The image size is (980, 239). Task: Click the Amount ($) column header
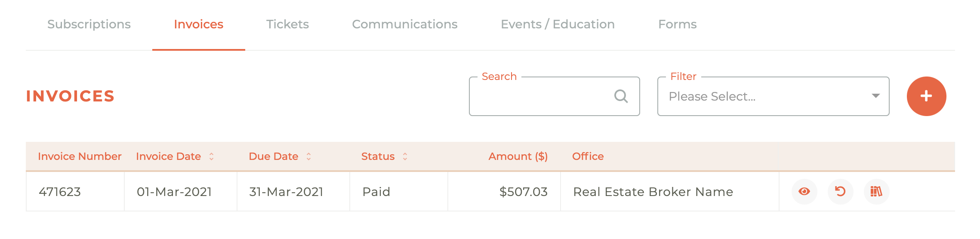pos(518,156)
